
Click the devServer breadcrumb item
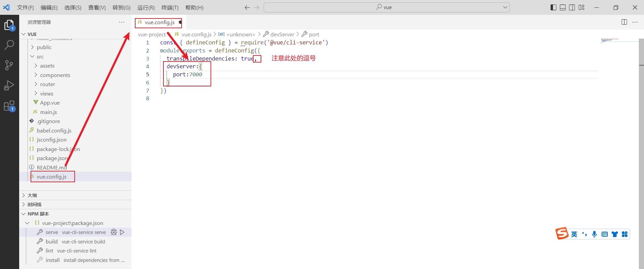pos(282,34)
